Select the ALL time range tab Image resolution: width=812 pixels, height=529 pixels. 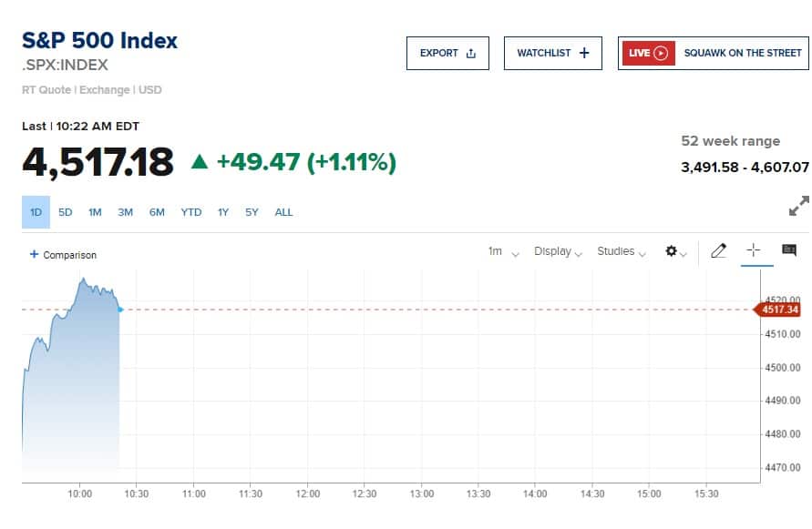pos(283,212)
